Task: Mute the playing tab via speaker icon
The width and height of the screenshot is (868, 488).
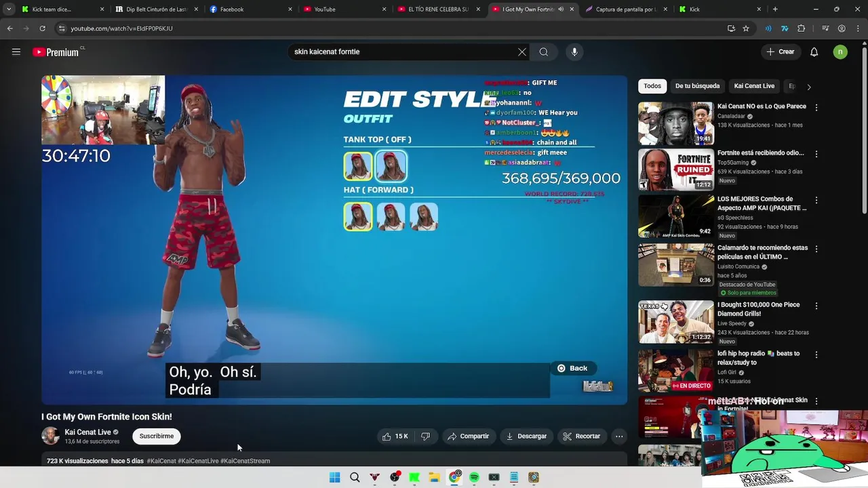Action: pos(561,9)
